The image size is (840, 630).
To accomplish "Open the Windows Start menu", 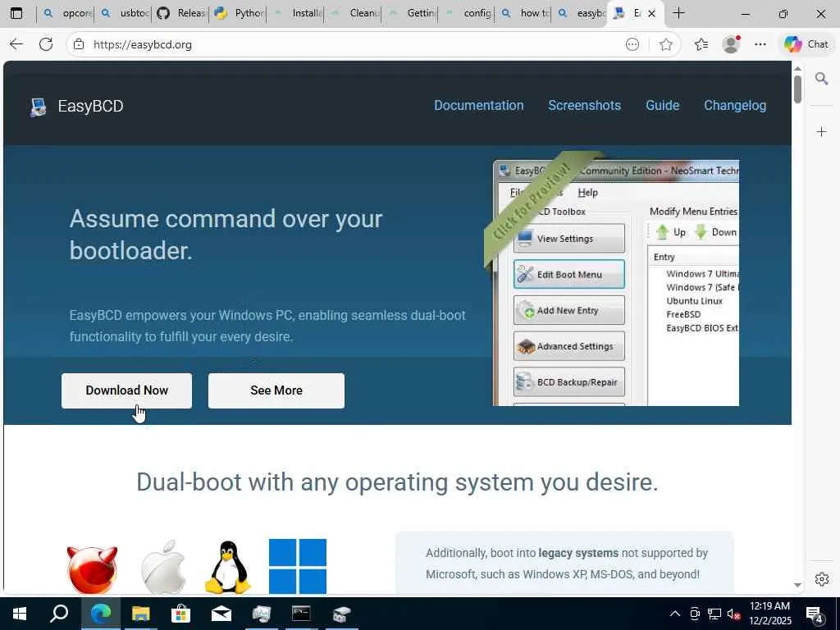I will (x=20, y=614).
